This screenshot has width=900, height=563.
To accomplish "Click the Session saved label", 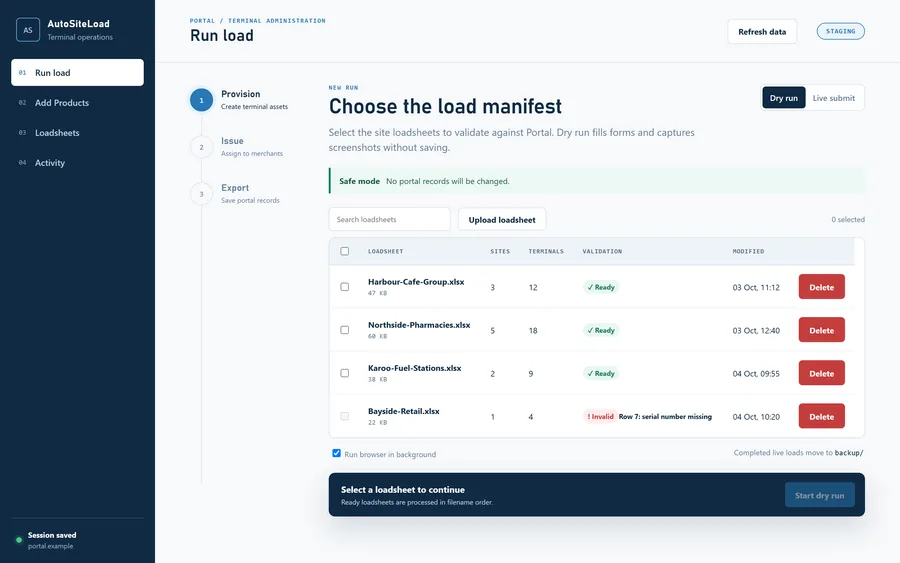I will click(52, 535).
